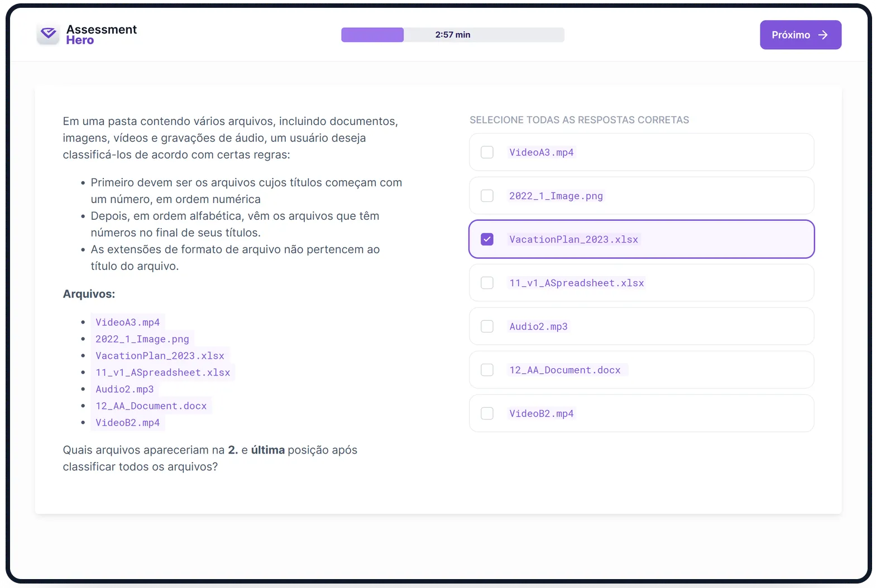Click 12_AA_Document.docx in the Arquivos list
Viewport: 876px width, 588px height.
point(151,406)
